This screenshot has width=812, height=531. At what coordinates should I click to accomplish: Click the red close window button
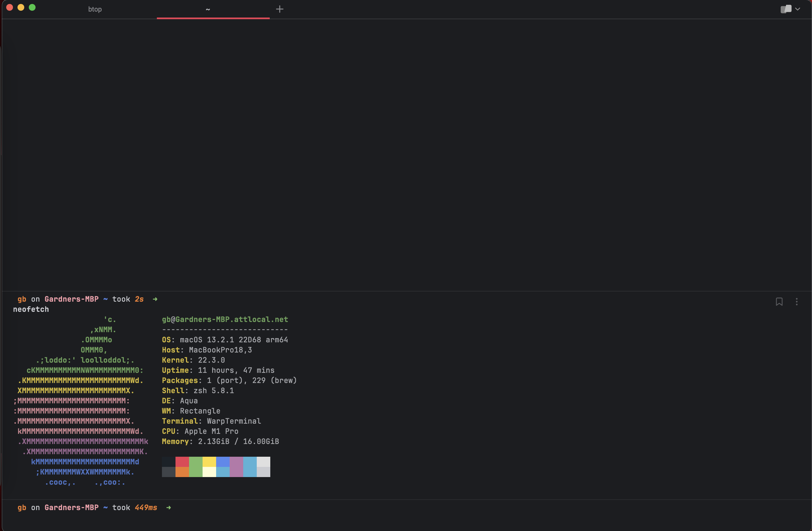pos(10,8)
